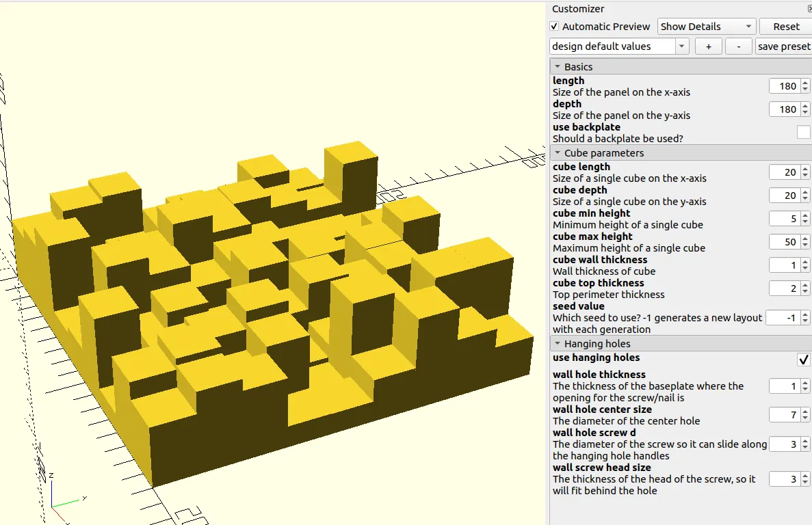Adjust cube depth using stepper arrows
This screenshot has width=812, height=525.
[x=804, y=196]
